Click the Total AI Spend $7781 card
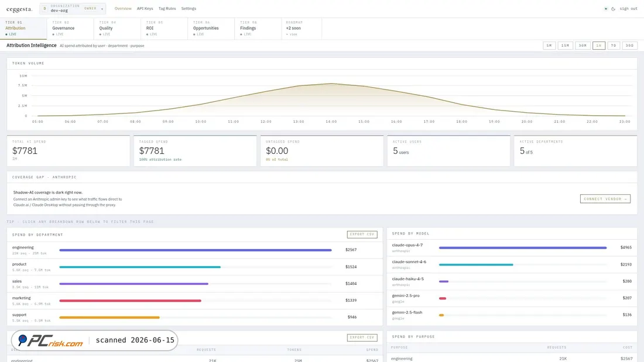 [x=68, y=151]
